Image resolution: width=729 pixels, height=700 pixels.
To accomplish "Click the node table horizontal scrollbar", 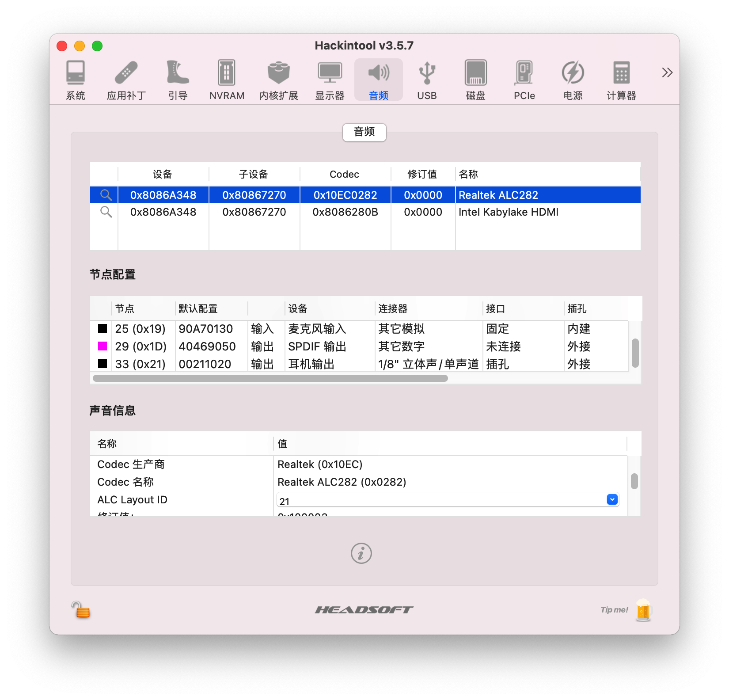I will click(270, 378).
